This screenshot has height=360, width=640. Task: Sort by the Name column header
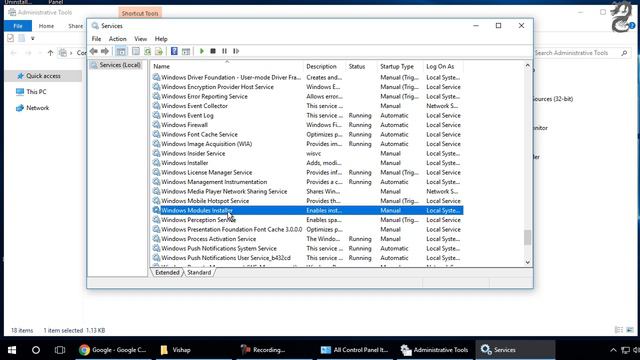[x=227, y=66]
